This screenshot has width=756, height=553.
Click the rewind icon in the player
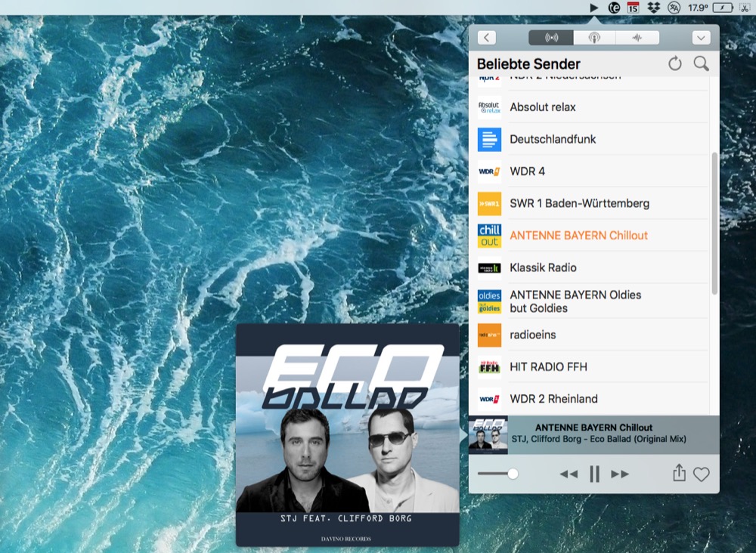(x=569, y=474)
